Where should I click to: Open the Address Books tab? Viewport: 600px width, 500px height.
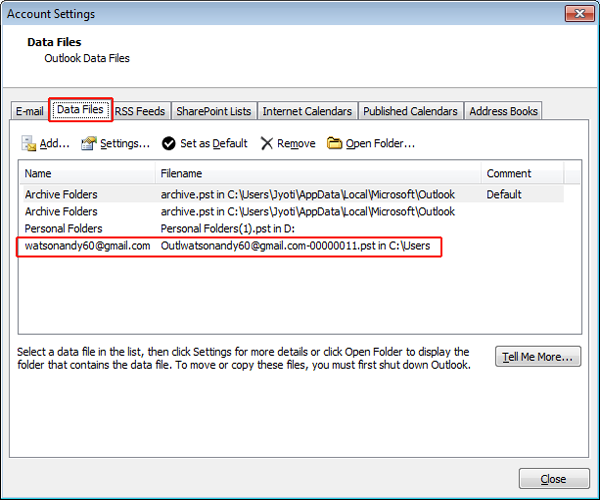click(x=504, y=111)
